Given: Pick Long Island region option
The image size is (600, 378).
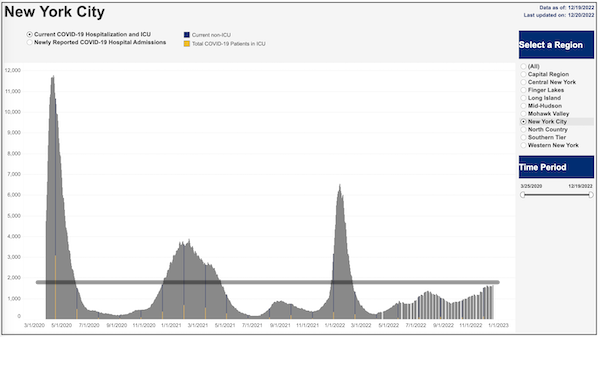Looking at the screenshot, I should (523, 98).
